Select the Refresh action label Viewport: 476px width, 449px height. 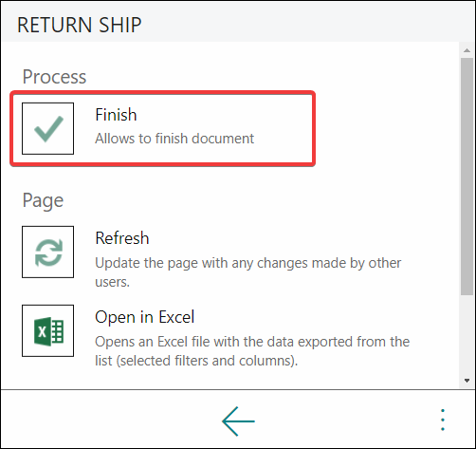(x=122, y=238)
